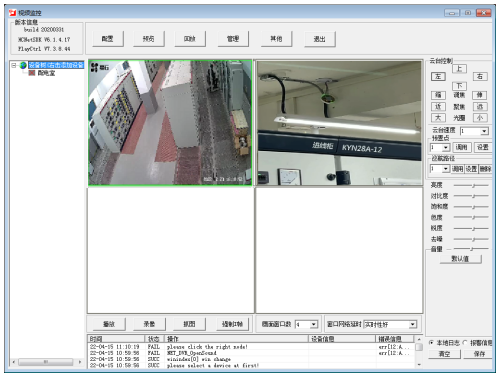Select the 报警信息 radio button
Screen dimensions: 499x379
pyautogui.click(x=465, y=343)
